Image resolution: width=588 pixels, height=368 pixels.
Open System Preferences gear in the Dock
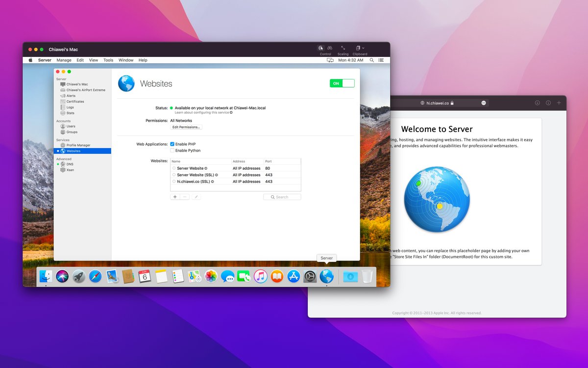point(310,276)
